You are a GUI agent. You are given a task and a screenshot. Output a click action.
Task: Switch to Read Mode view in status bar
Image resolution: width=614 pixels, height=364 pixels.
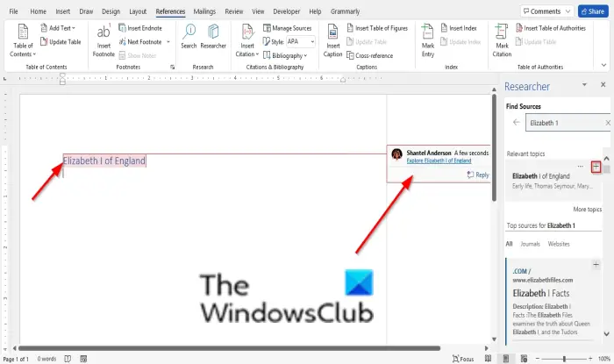point(488,359)
